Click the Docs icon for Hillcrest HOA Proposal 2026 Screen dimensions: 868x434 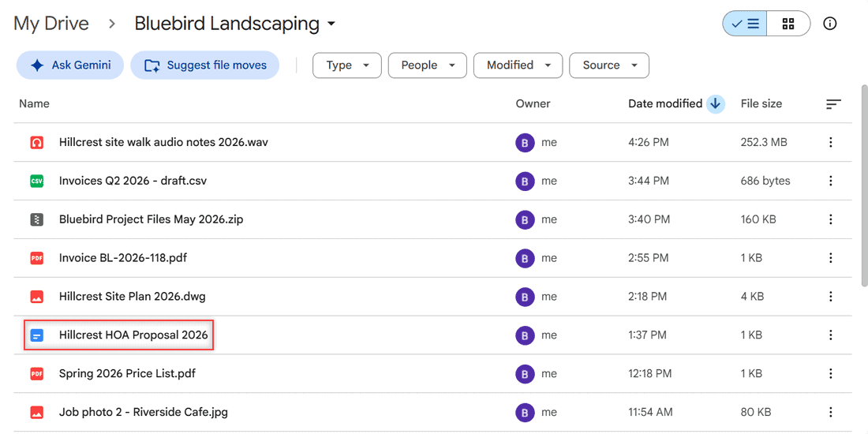tap(36, 335)
